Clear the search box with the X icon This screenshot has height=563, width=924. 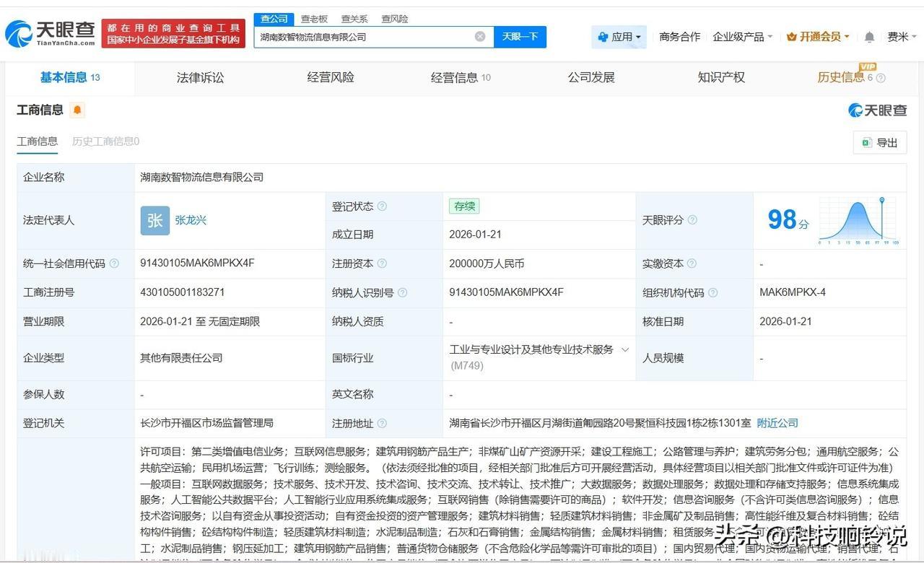coord(480,36)
